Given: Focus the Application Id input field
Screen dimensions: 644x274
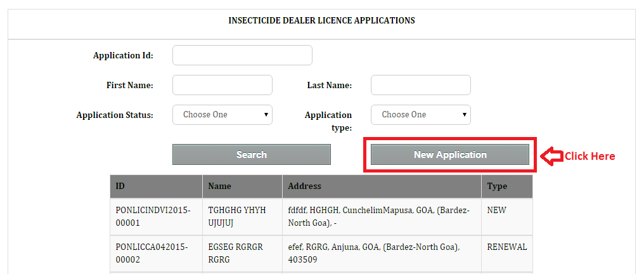Looking at the screenshot, I should 242,55.
